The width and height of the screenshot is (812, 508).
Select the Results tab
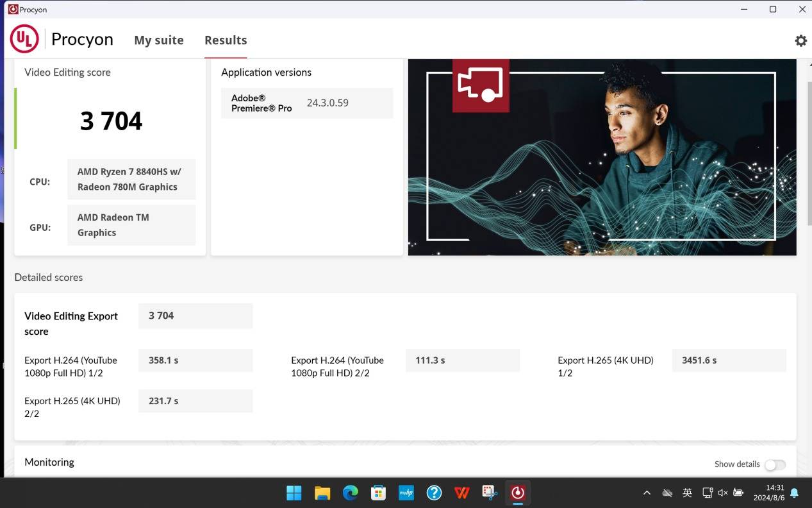tap(226, 40)
